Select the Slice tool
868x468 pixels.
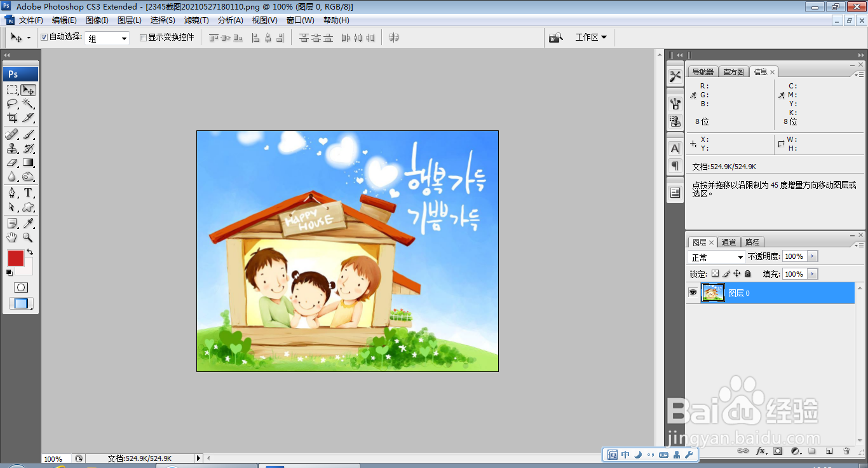point(28,118)
